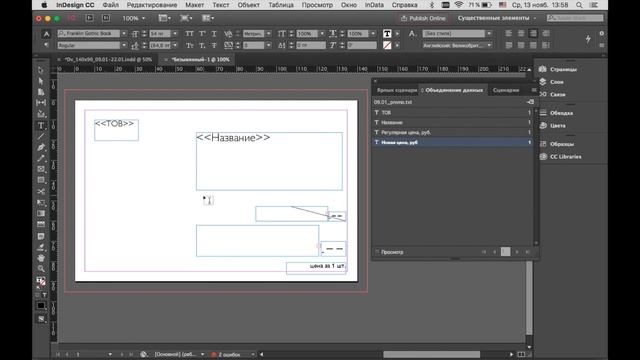
Task: Click the text stroke None swatch
Action: pyautogui.click(x=387, y=45)
